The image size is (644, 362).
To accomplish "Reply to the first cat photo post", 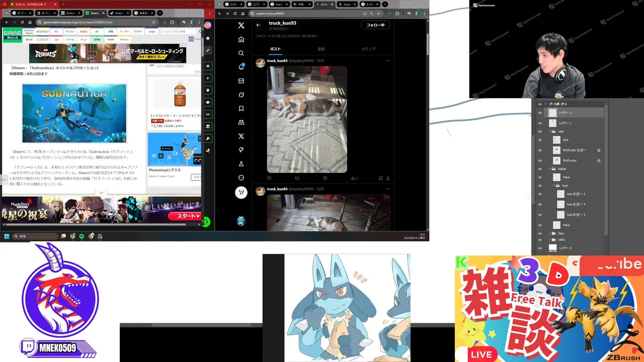I will coord(269,178).
